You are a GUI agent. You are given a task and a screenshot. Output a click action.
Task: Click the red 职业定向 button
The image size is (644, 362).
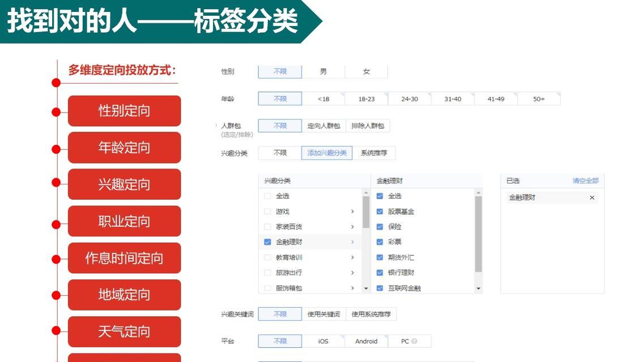pyautogui.click(x=124, y=221)
